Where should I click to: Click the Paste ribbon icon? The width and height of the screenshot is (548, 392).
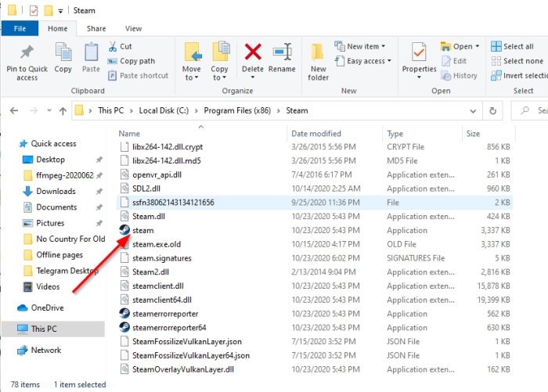coord(91,52)
